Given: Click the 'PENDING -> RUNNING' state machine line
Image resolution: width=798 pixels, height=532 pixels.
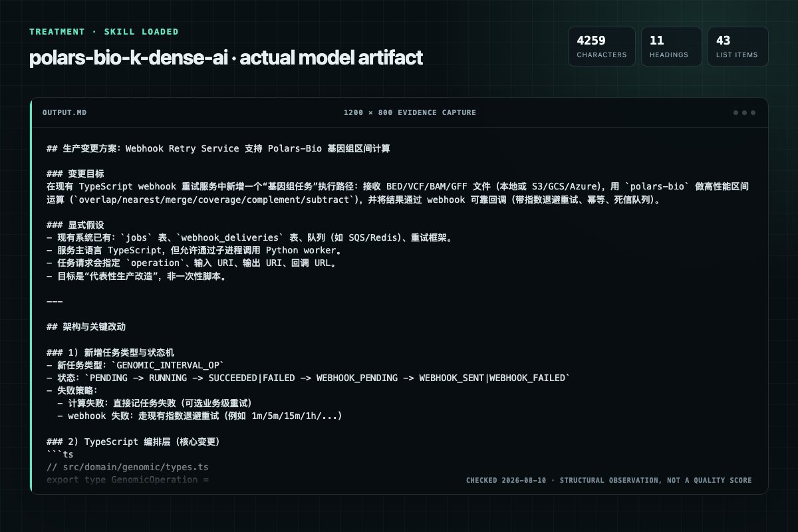Looking at the screenshot, I should pyautogui.click(x=309, y=378).
